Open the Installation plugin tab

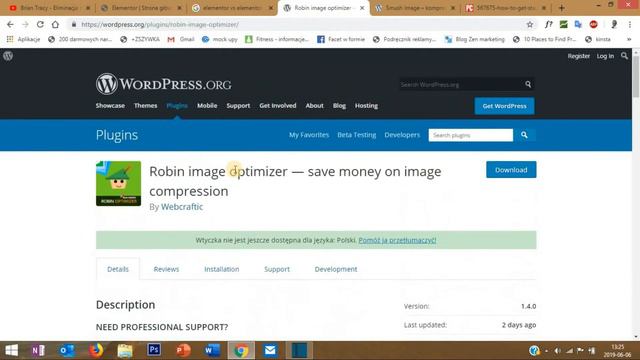point(222,269)
